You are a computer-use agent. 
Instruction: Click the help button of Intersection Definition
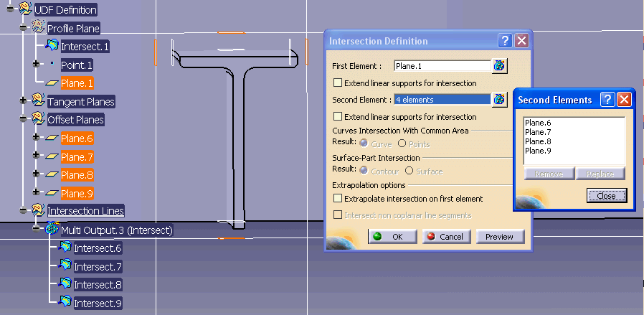coord(505,41)
